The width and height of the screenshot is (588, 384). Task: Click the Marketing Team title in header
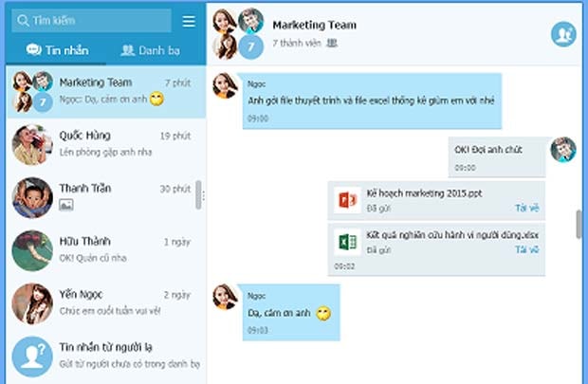(314, 25)
